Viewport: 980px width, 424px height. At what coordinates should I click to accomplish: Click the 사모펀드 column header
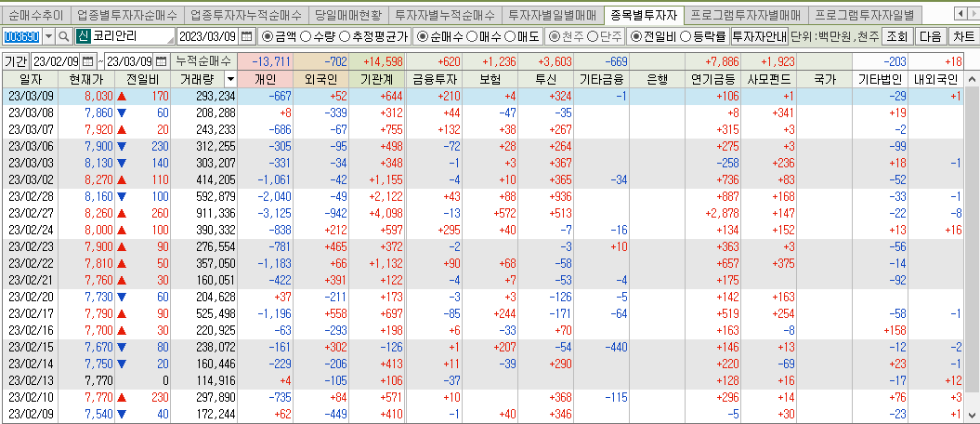coord(769,80)
